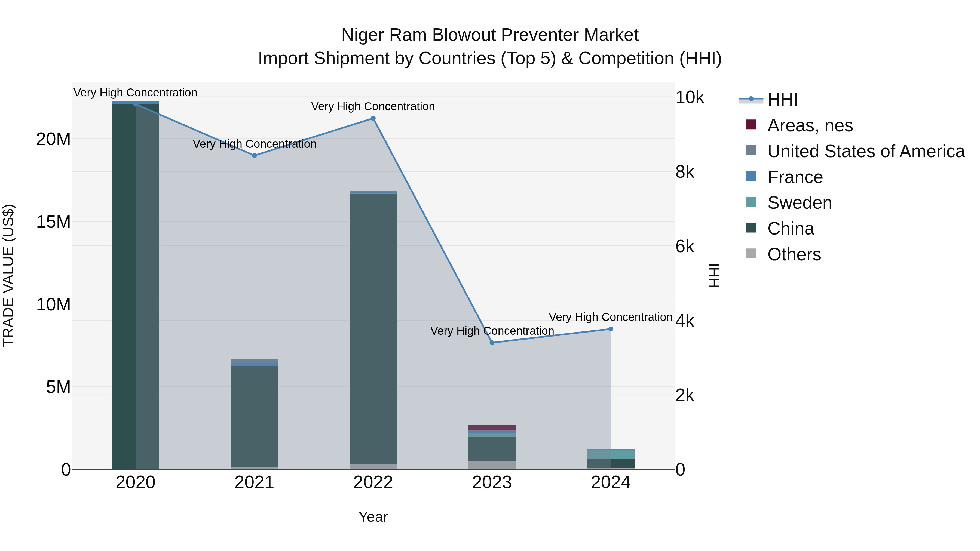This screenshot has width=980, height=551.
Task: Click the 2020 HHI data point
Action: point(136,104)
